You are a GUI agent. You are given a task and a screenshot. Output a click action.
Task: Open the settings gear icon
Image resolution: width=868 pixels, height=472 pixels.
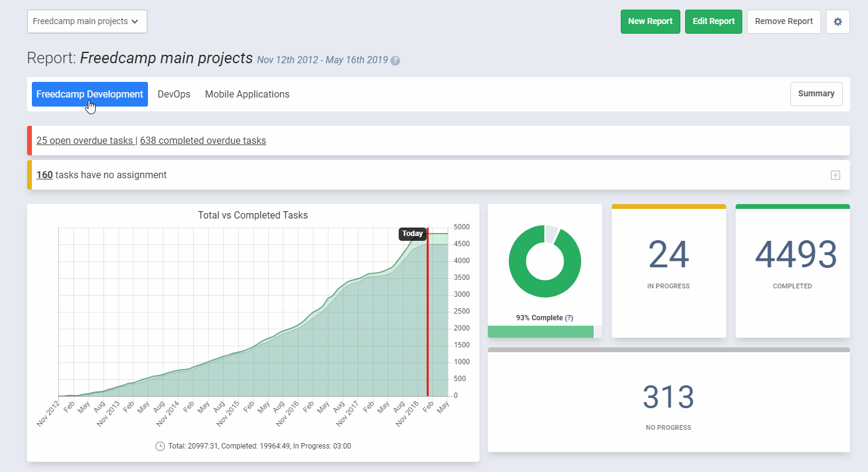tap(837, 22)
